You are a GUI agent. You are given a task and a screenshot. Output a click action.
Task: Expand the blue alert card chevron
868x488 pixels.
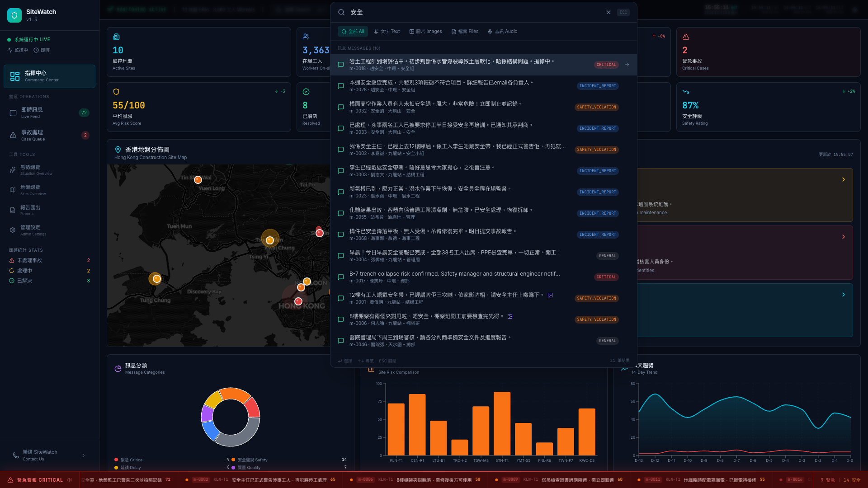(843, 295)
